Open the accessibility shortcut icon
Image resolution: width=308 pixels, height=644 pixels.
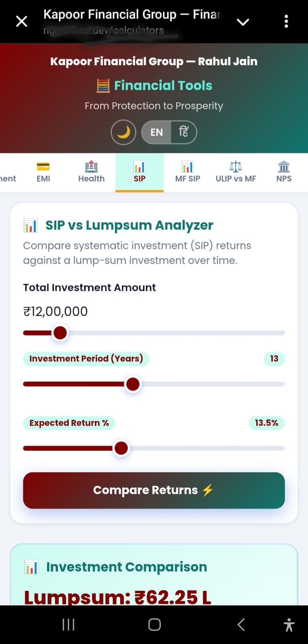289,625
